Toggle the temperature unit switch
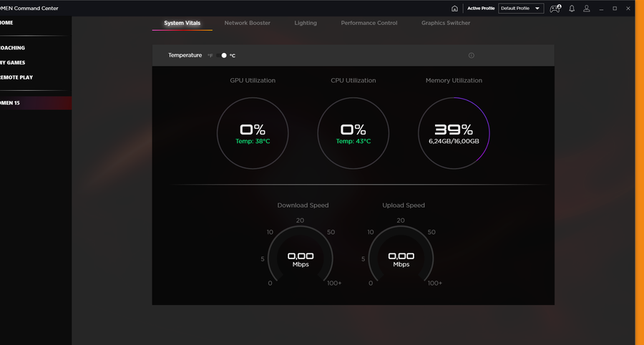 [222, 55]
